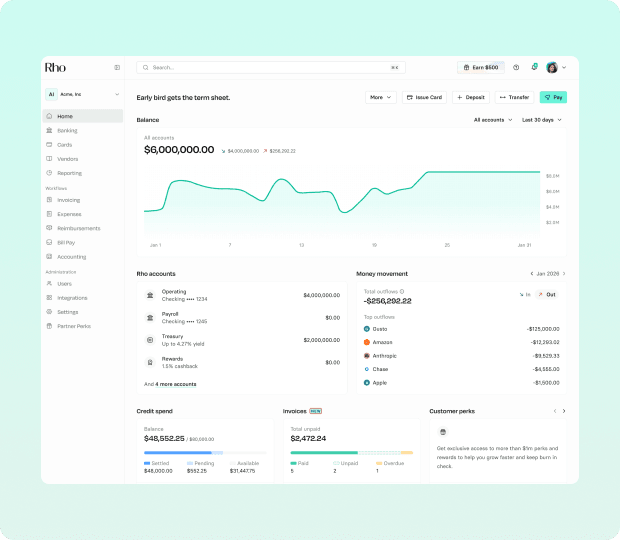Click the Expenses sidebar icon
This screenshot has width=620, height=540.
49,214
